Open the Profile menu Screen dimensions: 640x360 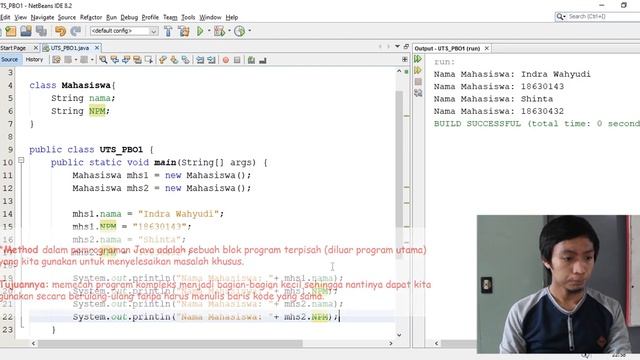(150, 18)
